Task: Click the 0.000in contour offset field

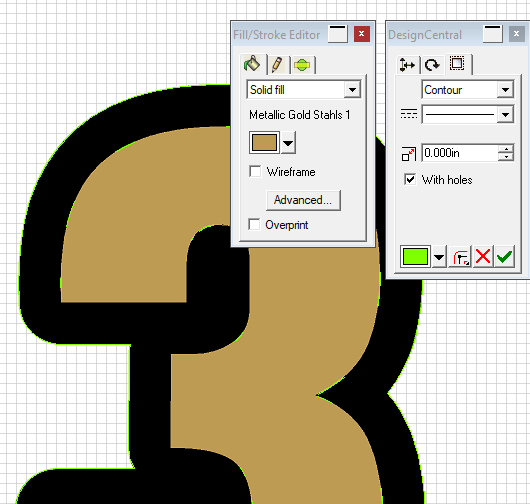Action: (x=460, y=153)
